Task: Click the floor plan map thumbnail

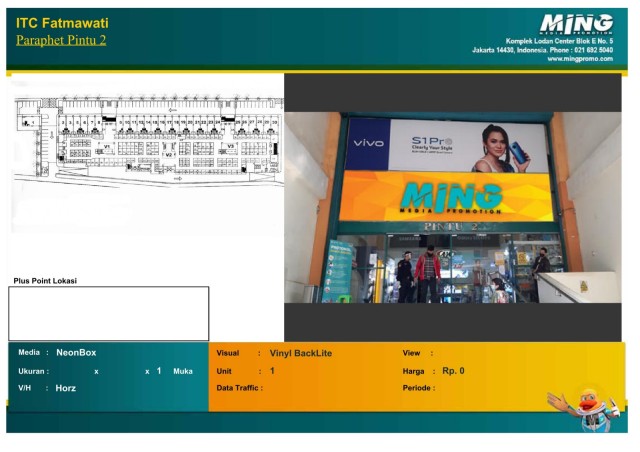Action: pyautogui.click(x=149, y=141)
